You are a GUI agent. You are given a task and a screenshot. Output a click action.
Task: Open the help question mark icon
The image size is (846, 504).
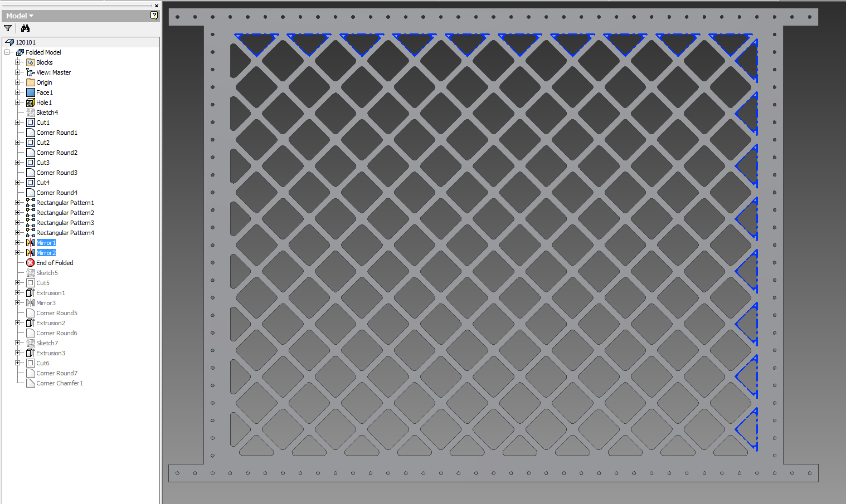154,16
